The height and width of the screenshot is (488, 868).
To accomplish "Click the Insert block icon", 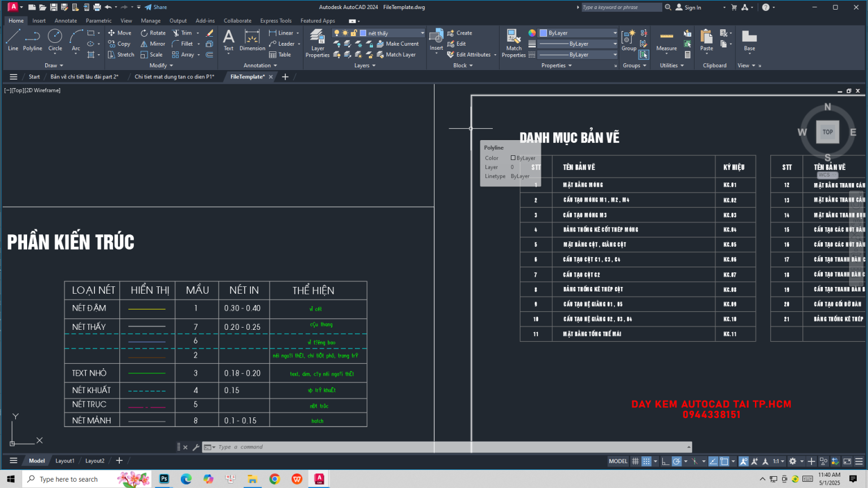I will tap(436, 40).
